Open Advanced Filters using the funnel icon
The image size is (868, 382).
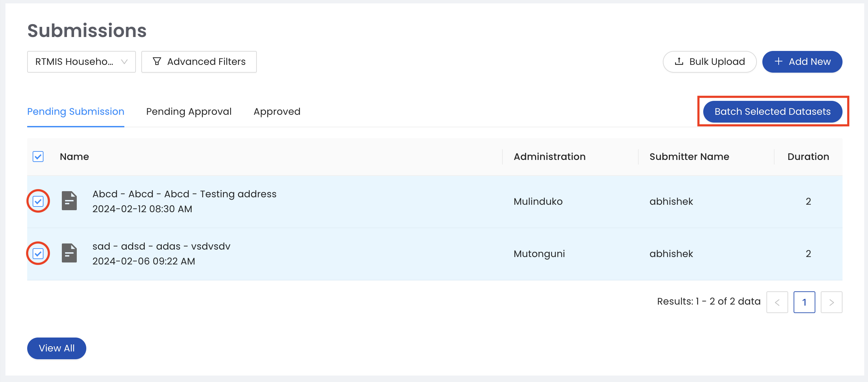[x=157, y=61]
